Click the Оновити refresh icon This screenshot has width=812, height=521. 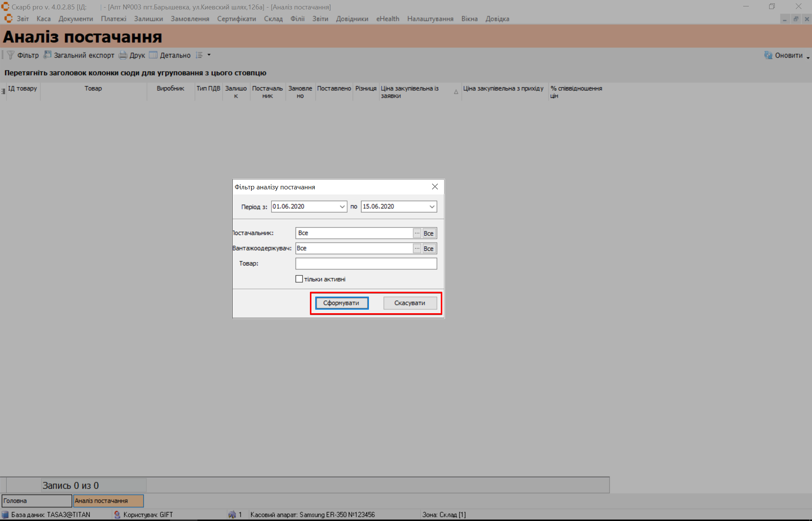tap(768, 55)
